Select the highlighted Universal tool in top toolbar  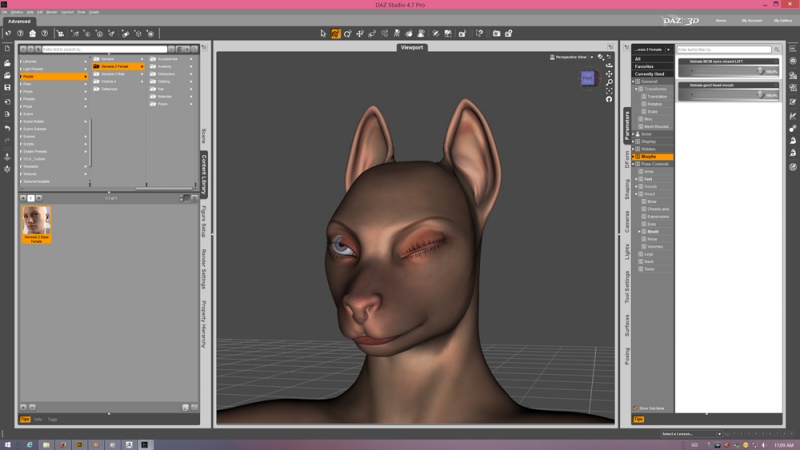pos(336,34)
